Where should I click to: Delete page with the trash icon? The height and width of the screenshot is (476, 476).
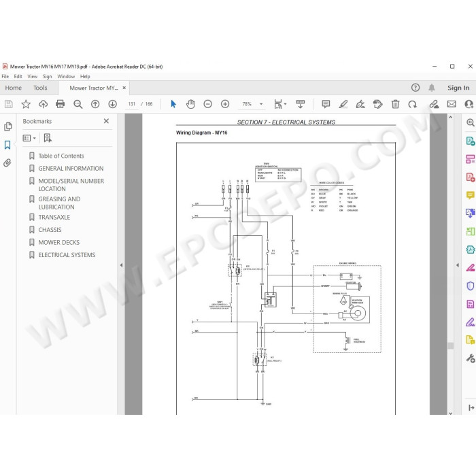(395, 104)
